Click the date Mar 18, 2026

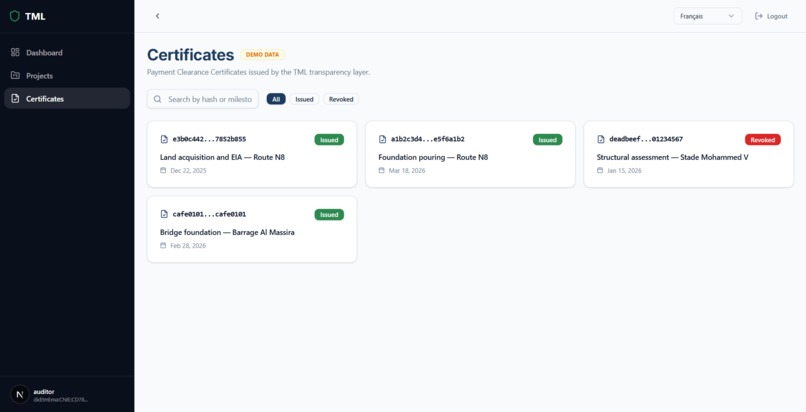tap(407, 171)
